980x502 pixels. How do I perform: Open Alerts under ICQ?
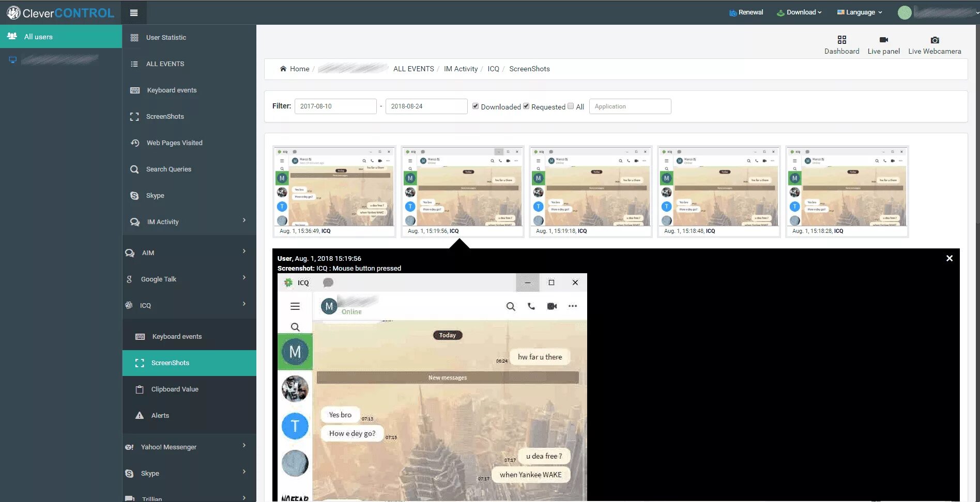189,416
